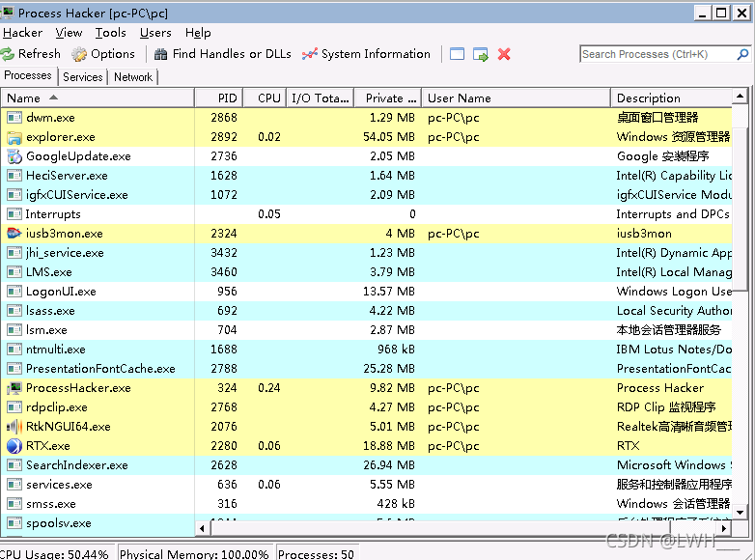Click the Find Handles or DLLs binoculars icon
Viewport: 755px width, 560px height.
click(161, 54)
